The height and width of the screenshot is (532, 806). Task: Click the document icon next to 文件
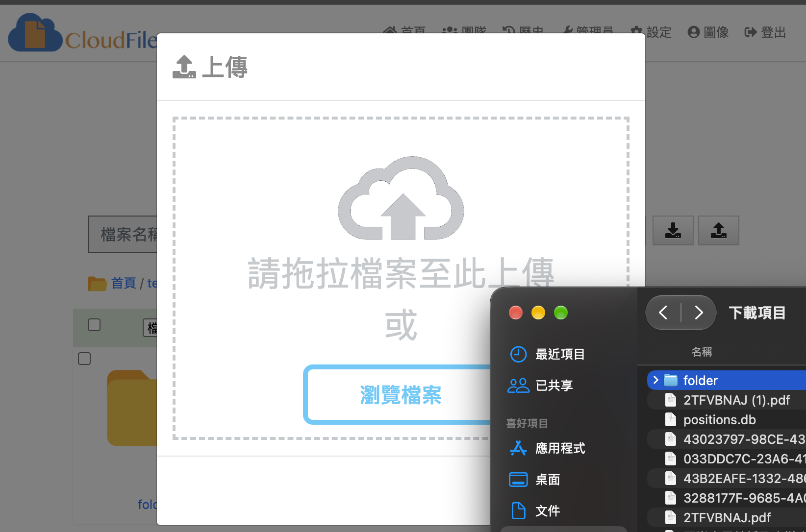tap(518, 510)
